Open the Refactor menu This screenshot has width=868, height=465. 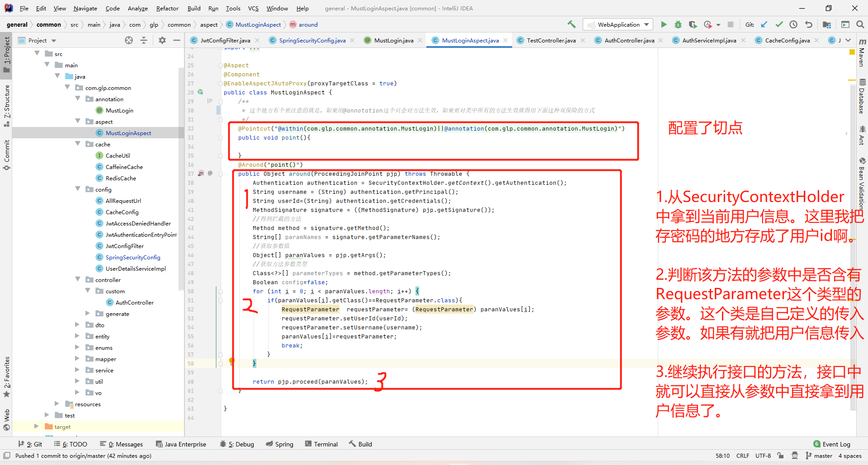(167, 8)
